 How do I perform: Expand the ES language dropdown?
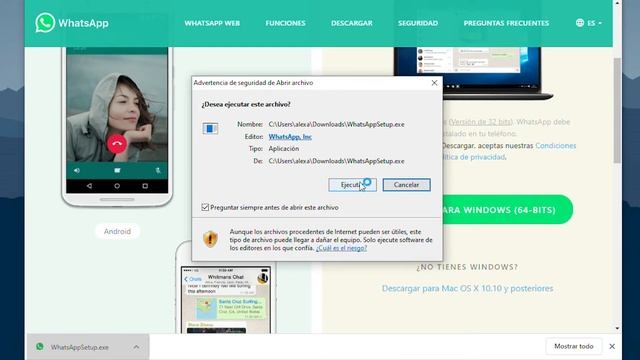594,23
